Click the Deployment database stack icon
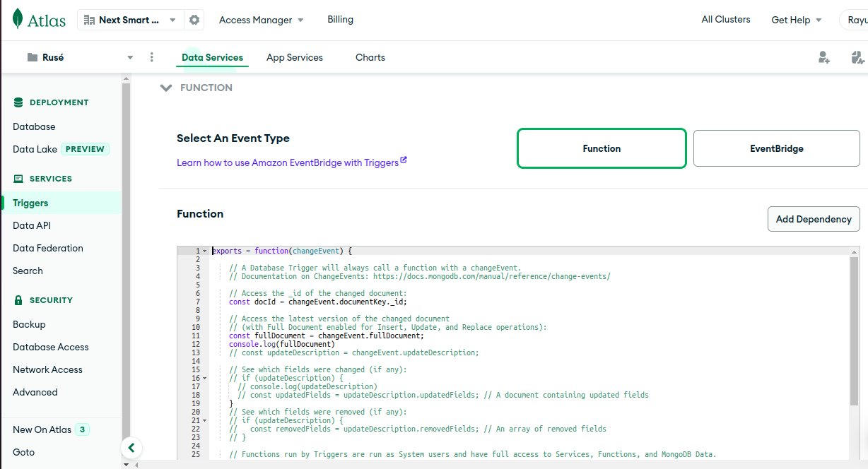The height and width of the screenshot is (469, 868). [x=18, y=102]
